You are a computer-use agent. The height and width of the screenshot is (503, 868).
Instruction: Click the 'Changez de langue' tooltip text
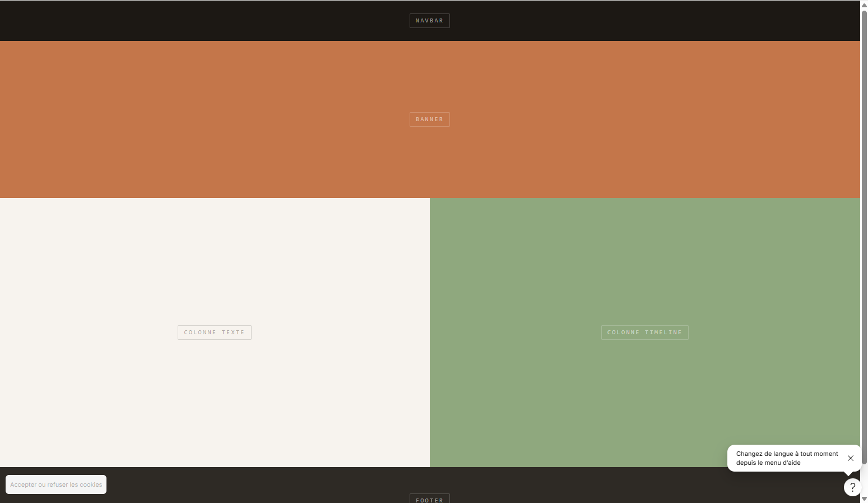(787, 458)
